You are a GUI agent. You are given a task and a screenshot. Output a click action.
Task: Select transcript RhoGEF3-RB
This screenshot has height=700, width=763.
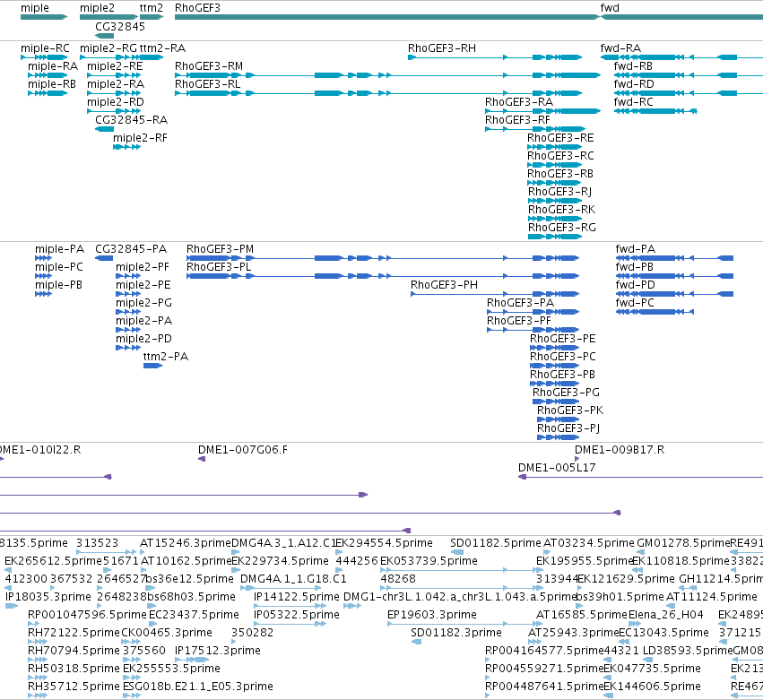[x=555, y=183]
